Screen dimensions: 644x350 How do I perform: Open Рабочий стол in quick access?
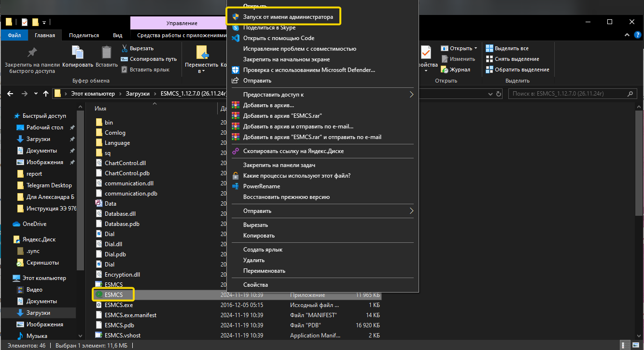(45, 127)
